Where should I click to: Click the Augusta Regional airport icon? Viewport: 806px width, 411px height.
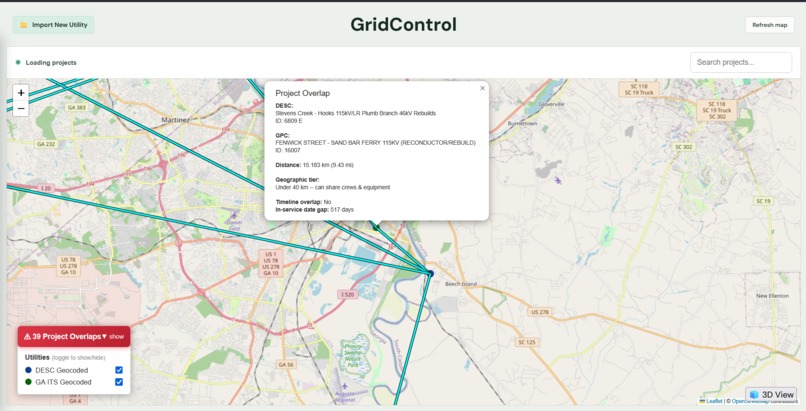click(x=344, y=386)
